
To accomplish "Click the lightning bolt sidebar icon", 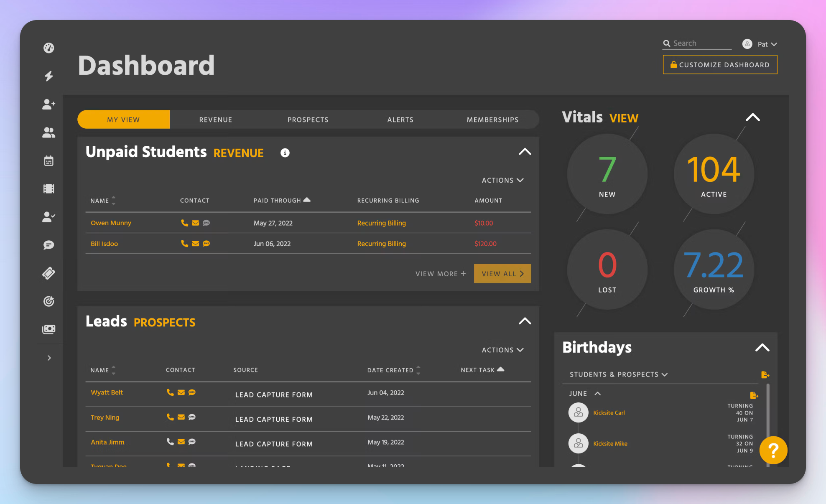I will pyautogui.click(x=49, y=76).
